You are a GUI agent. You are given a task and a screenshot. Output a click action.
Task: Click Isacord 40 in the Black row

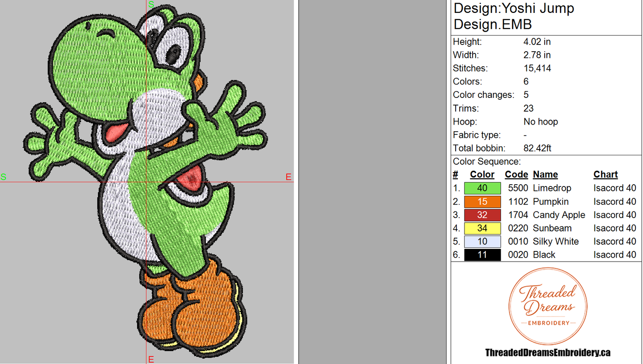coord(615,255)
